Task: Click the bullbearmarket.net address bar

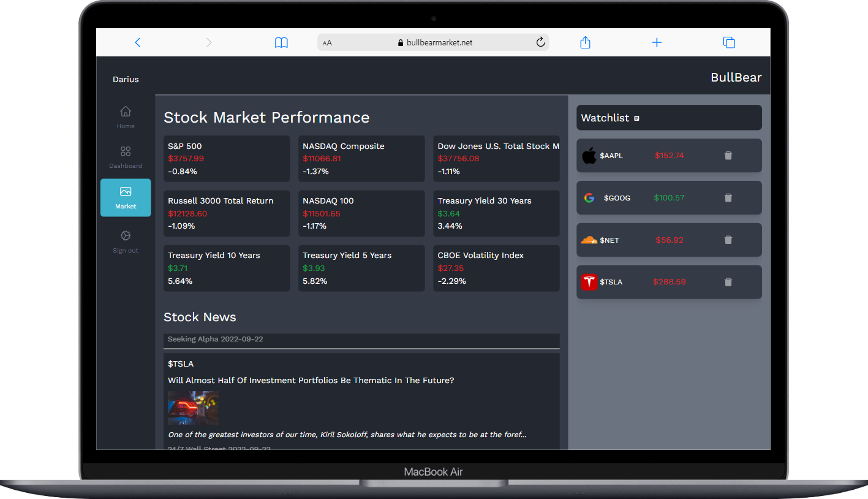Action: click(433, 42)
